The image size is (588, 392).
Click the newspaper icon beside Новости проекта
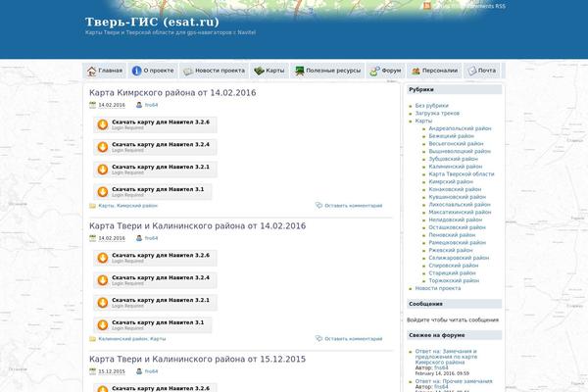point(188,71)
